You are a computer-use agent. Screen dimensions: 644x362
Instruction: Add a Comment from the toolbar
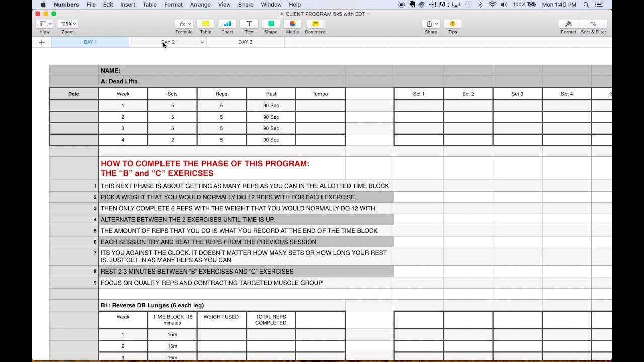click(315, 24)
